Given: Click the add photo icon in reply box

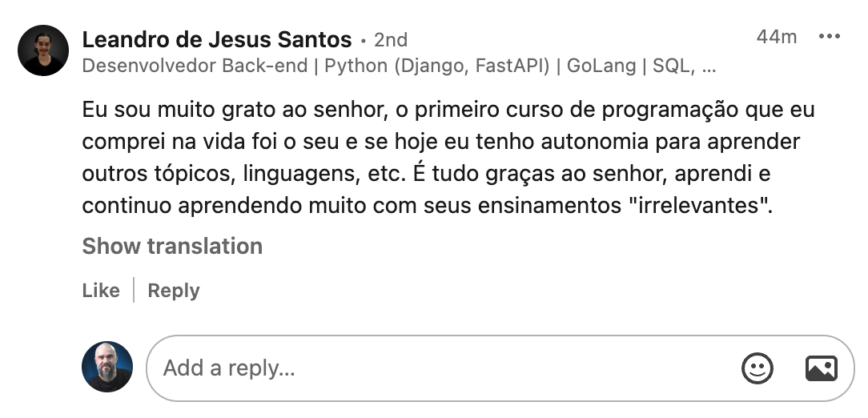Looking at the screenshot, I should pyautogui.click(x=821, y=368).
